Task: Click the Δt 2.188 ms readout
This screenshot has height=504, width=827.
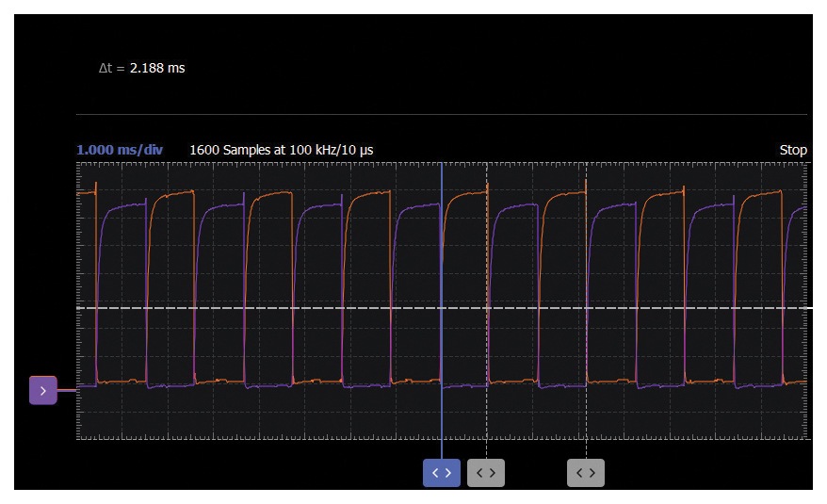Action: coord(142,69)
